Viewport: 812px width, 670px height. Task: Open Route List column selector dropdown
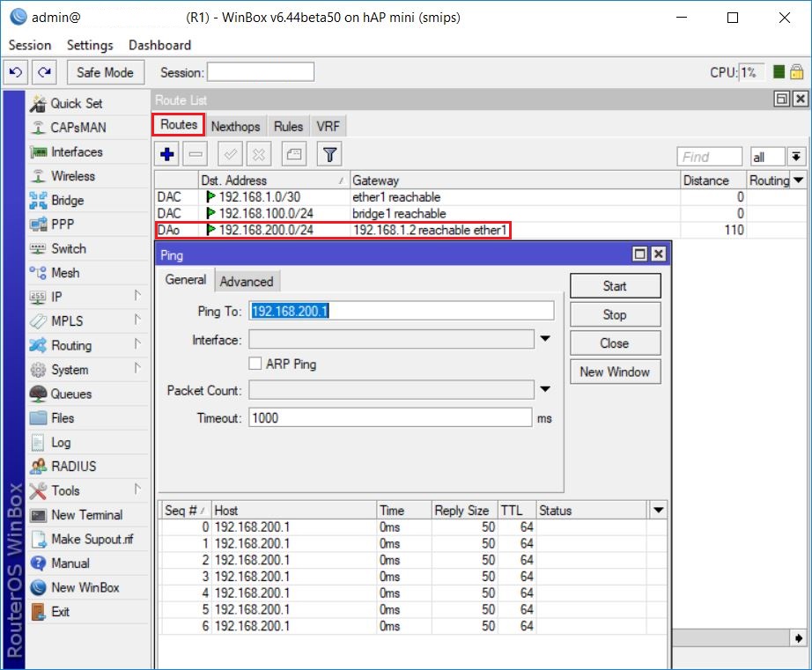click(799, 180)
